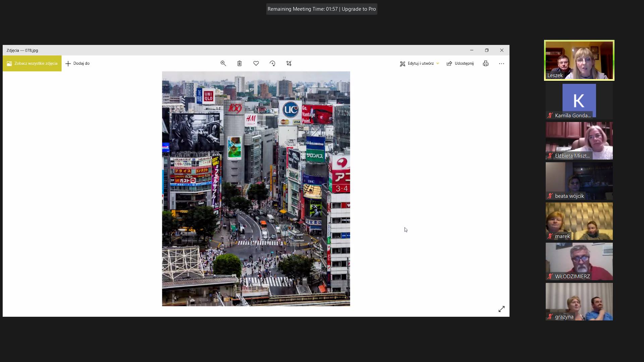
Task: Click muted microphone icon on grazyna tile
Action: (x=550, y=317)
